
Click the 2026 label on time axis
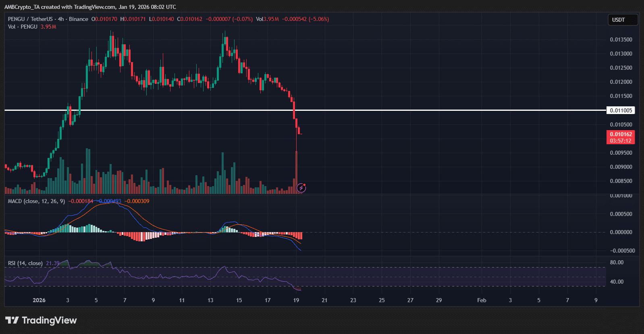(x=39, y=300)
